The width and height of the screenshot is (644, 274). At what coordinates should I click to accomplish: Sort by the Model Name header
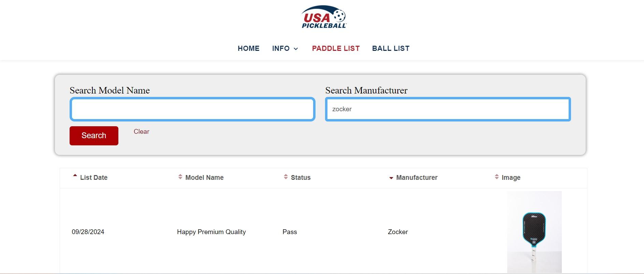[204, 177]
